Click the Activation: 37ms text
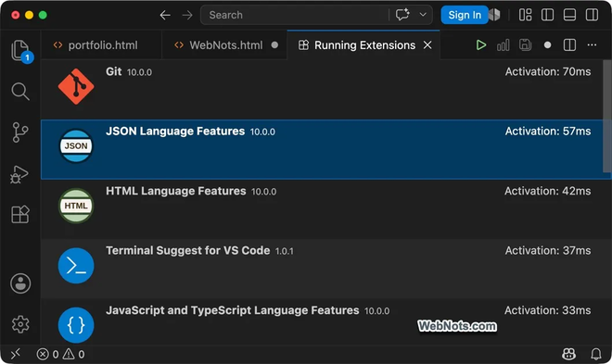The width and height of the screenshot is (612, 364). 548,251
